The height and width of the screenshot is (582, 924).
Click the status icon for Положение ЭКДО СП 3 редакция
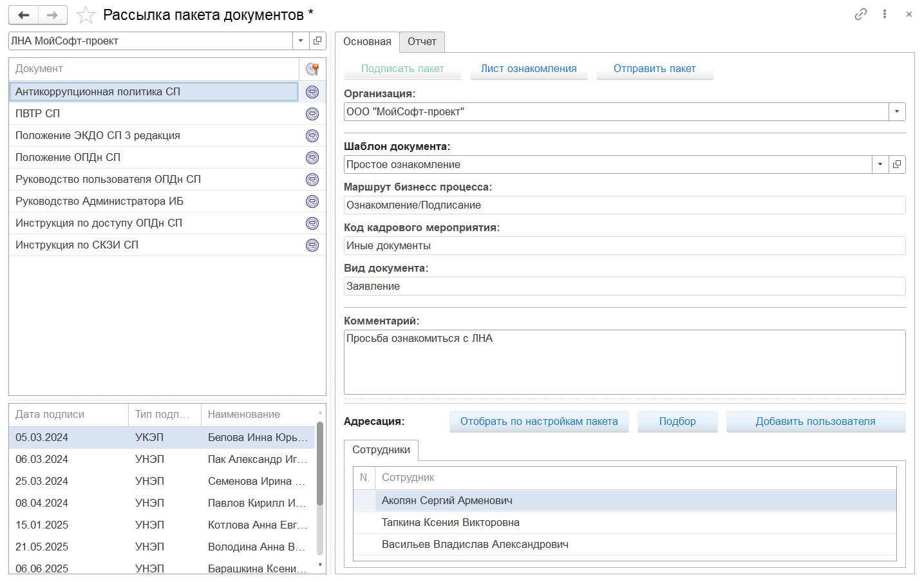pyautogui.click(x=312, y=136)
